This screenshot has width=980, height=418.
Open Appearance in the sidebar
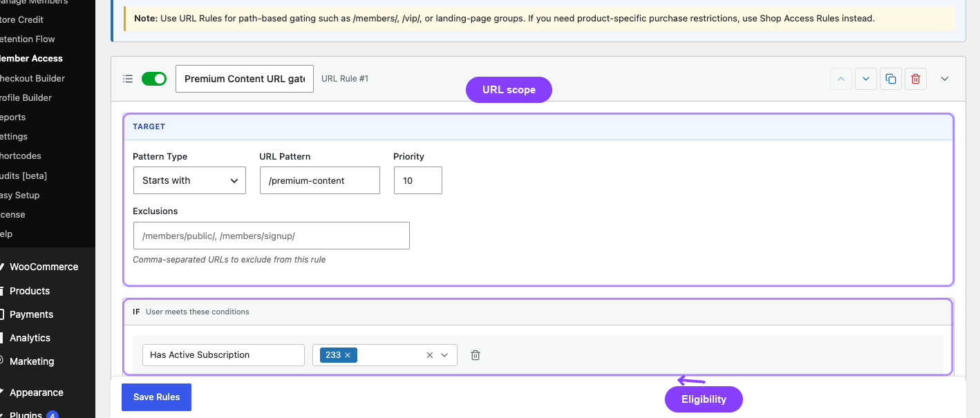point(37,392)
